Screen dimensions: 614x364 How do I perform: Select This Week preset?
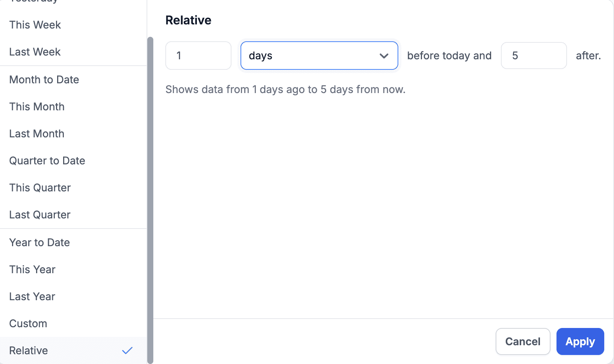[x=35, y=25]
